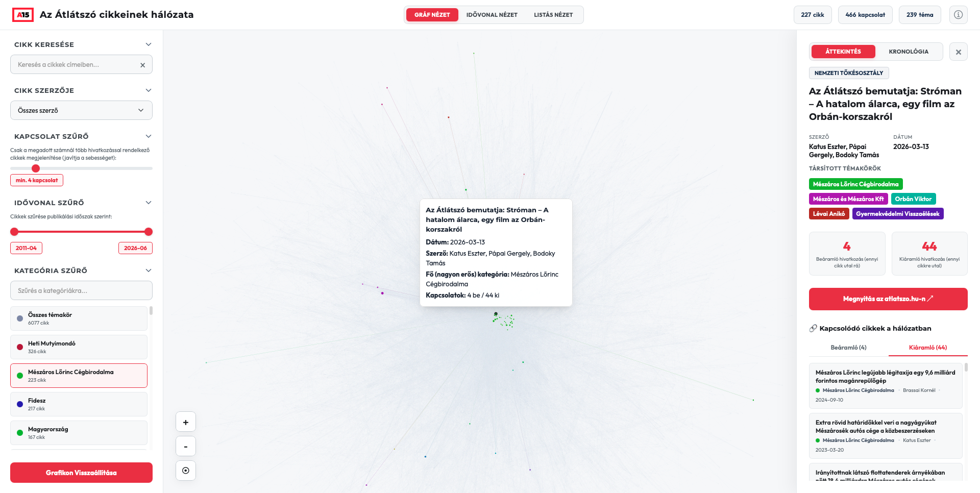Open the info icon in header
Viewport: 980px width, 493px height.
click(958, 15)
